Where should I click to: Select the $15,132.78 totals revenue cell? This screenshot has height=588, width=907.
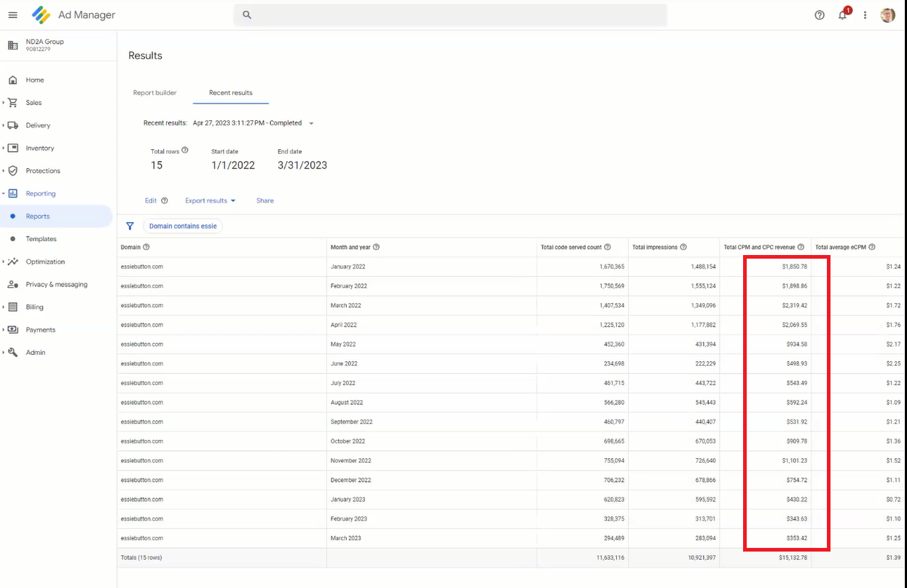766,557
